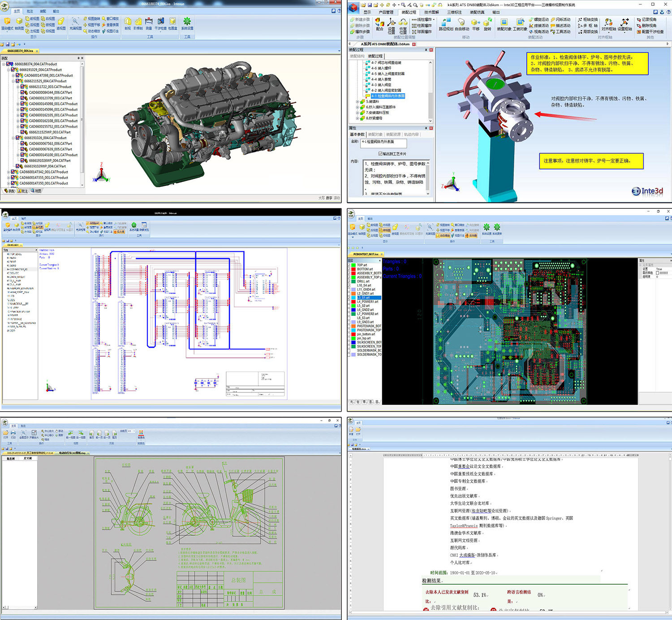Click 恢复位置 icon in Inte3D ribbon
Screen dimensions: 672x620
pyautogui.click(x=403, y=23)
